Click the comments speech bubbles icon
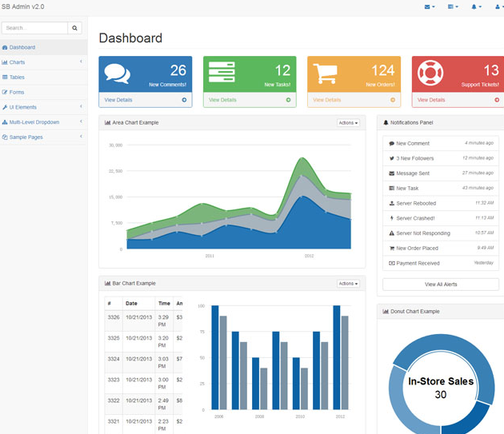504x434 pixels. [118, 74]
